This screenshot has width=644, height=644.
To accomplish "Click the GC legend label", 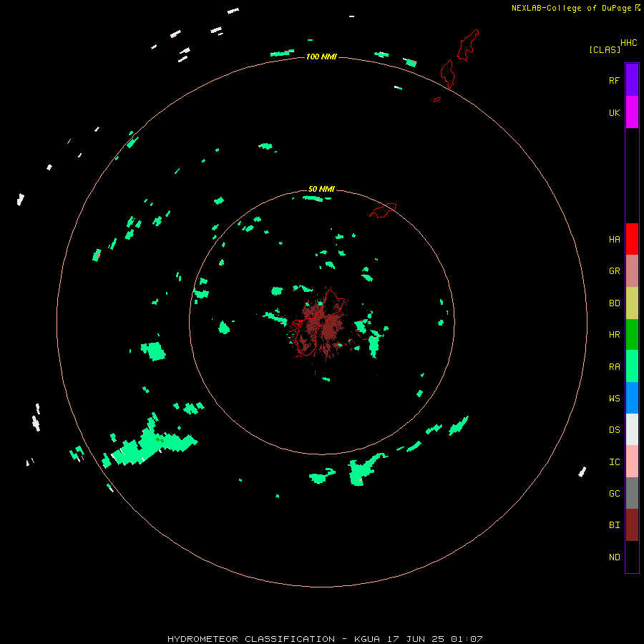I will point(614,494).
